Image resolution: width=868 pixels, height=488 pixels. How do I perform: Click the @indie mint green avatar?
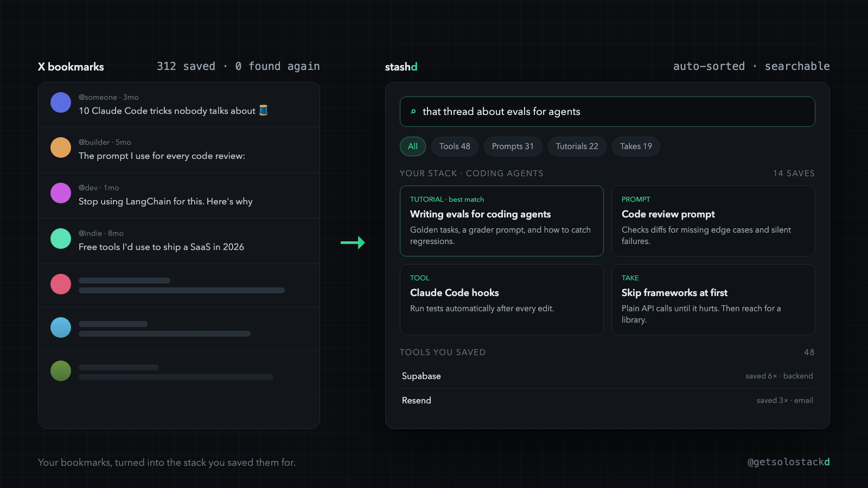[61, 239]
